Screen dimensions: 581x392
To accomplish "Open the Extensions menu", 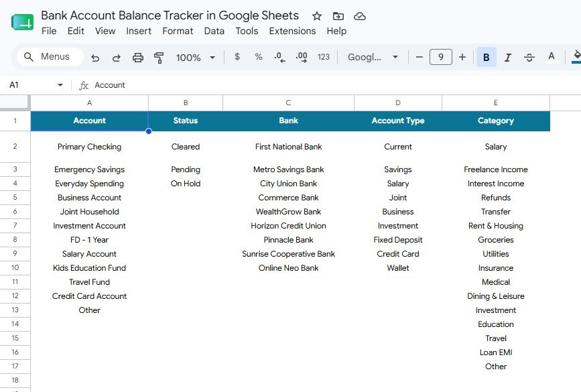I will pos(292,31).
